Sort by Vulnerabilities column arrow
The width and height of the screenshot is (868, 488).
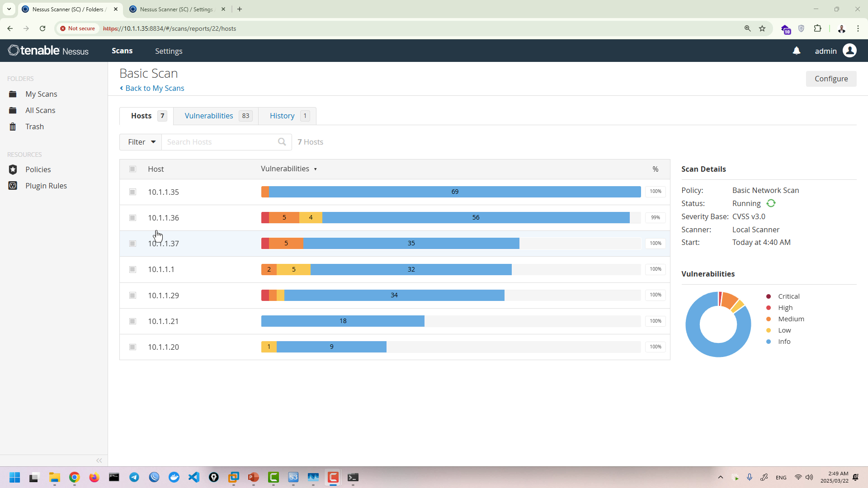click(x=315, y=169)
